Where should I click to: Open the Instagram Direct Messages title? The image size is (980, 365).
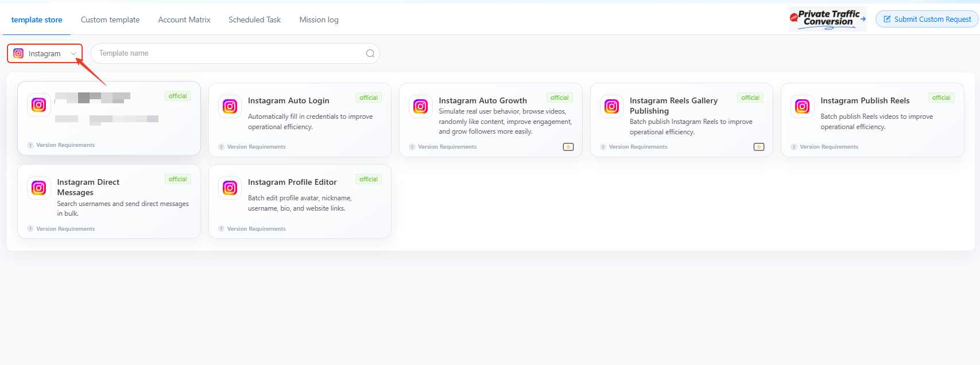[88, 187]
